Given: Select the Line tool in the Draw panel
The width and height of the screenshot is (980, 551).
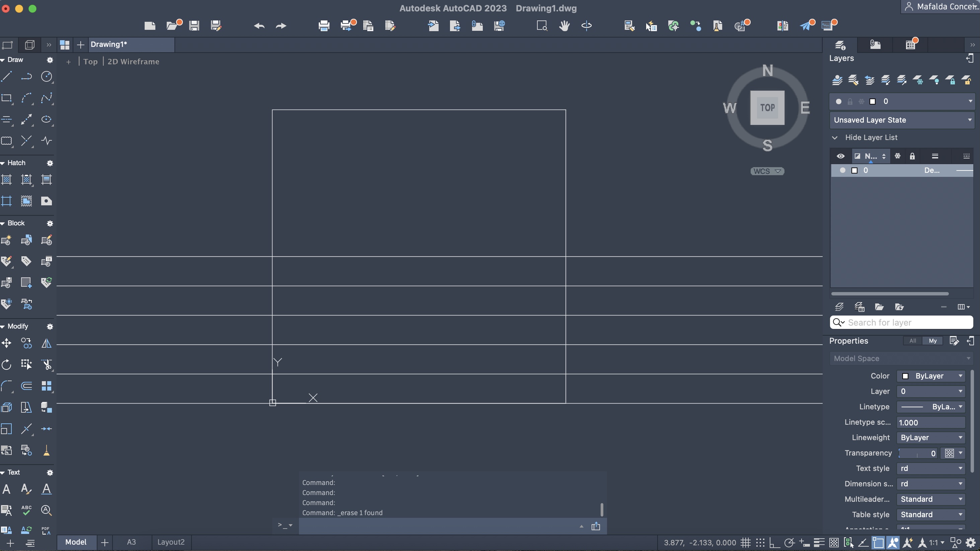Looking at the screenshot, I should point(7,76).
